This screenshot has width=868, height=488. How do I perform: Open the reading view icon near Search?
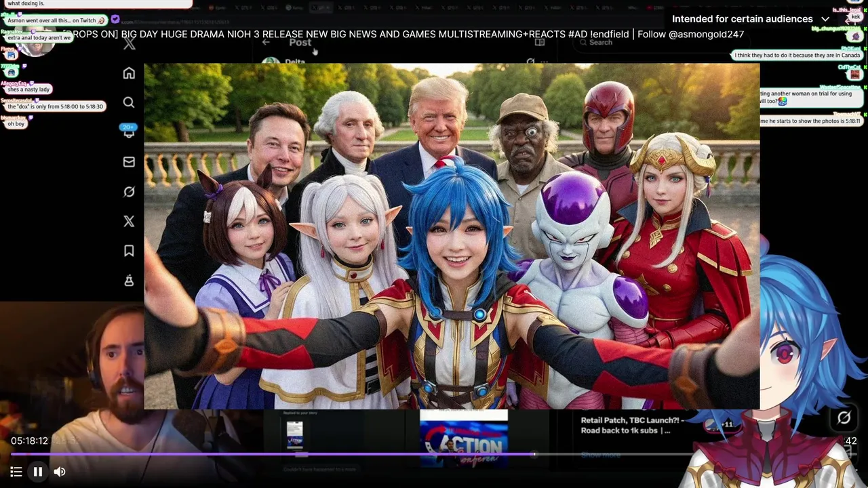pos(540,42)
